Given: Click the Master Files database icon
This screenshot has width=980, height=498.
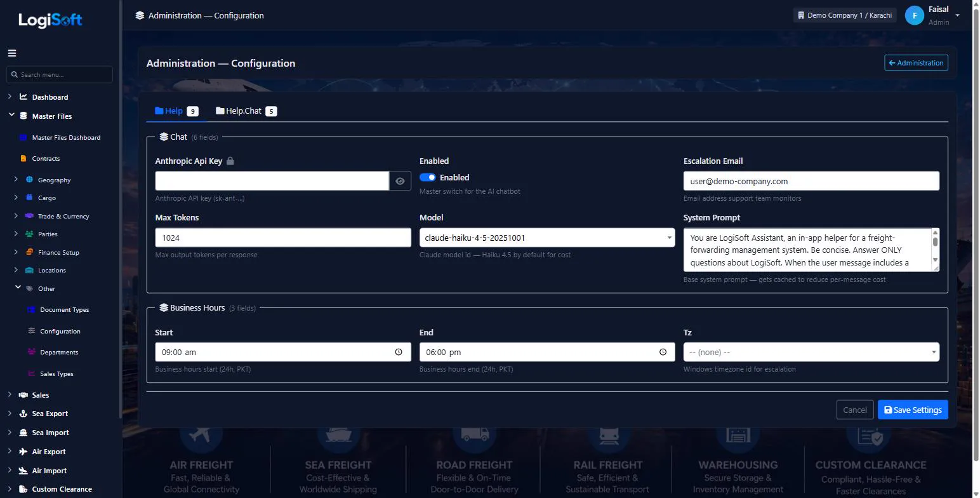Looking at the screenshot, I should coord(23,116).
